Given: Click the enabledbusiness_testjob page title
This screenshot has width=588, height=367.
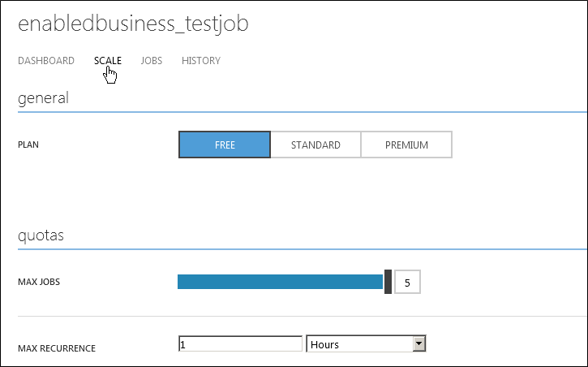Looking at the screenshot, I should pos(133,24).
